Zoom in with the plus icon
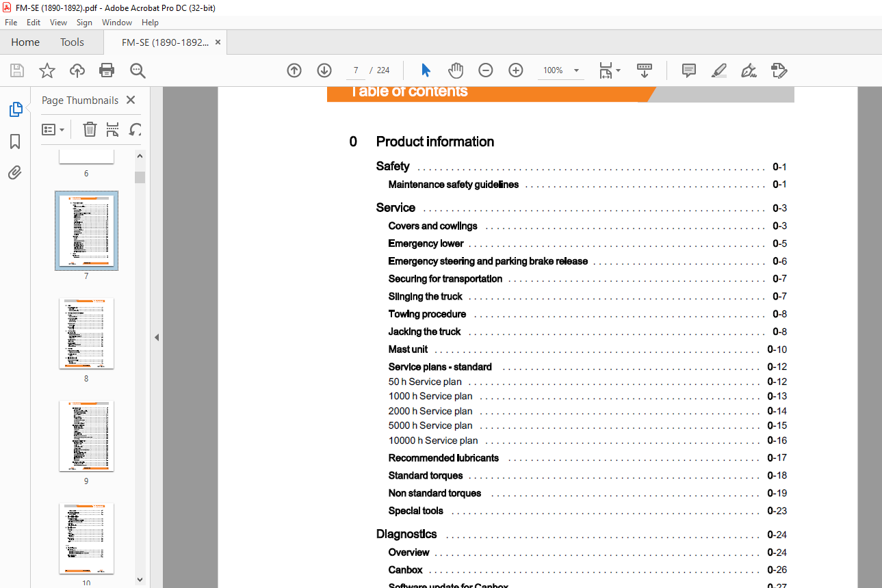Screen dimensions: 882x588 516,70
